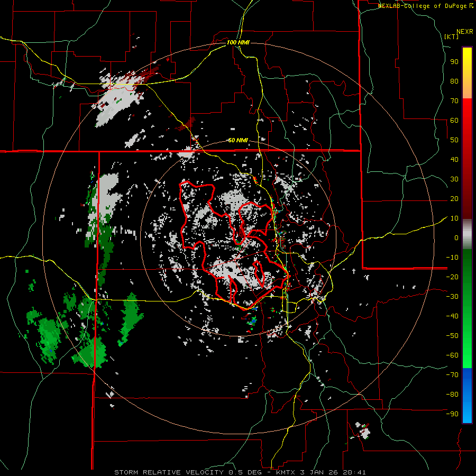The width and height of the screenshot is (476, 476).
Task: Click the positive 20 knot scale value
Action: pos(454,199)
